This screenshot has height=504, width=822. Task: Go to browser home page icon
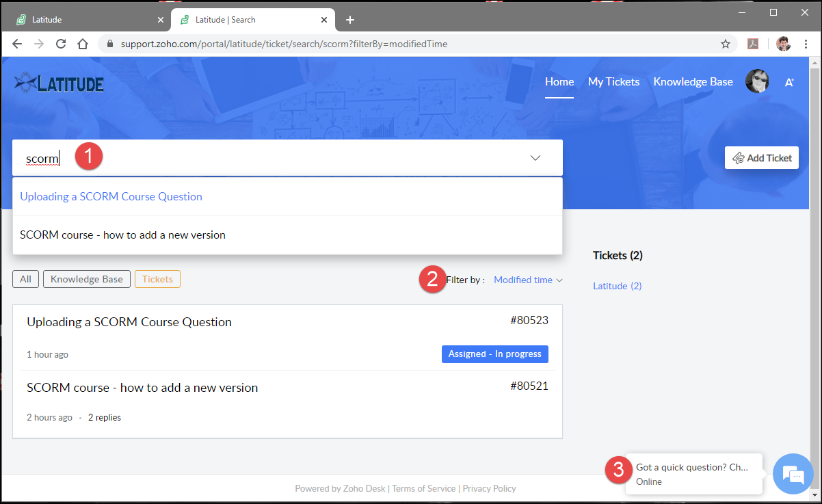point(83,44)
